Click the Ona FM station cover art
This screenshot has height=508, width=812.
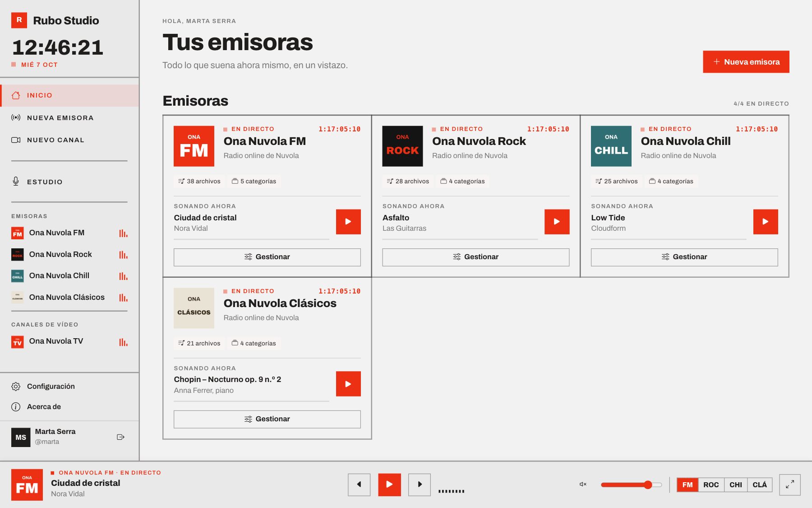pyautogui.click(x=194, y=146)
